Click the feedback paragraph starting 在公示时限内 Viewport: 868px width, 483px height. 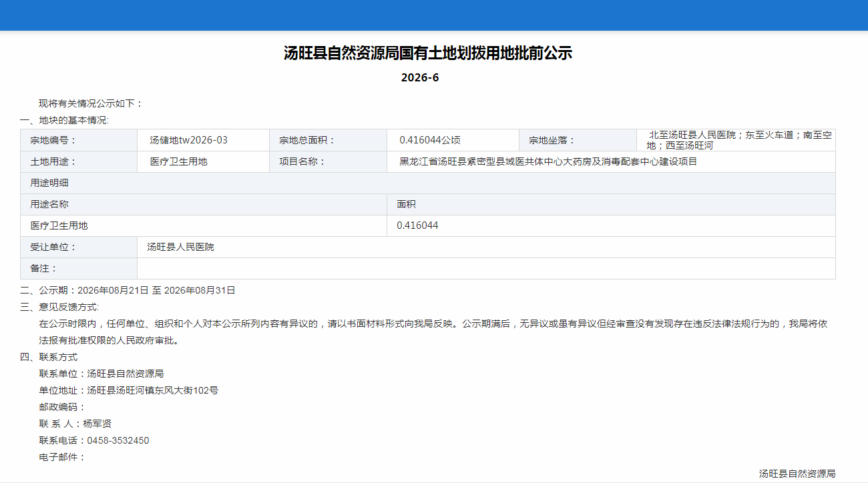click(433, 332)
